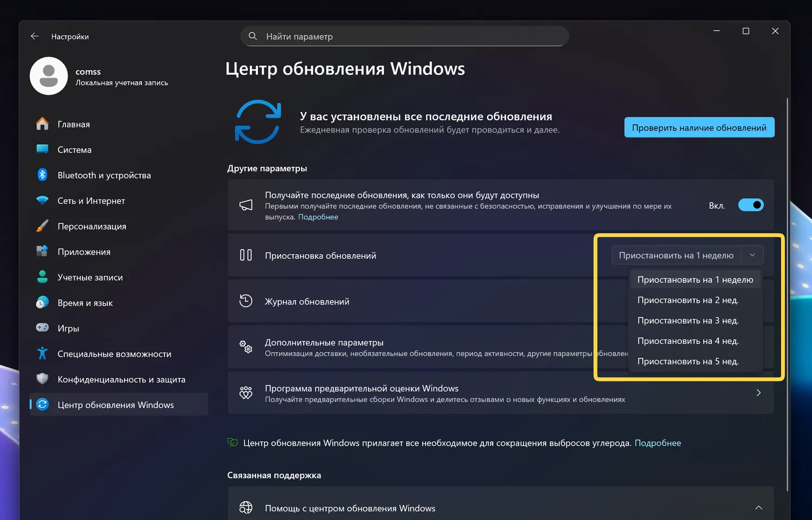Screen dimensions: 812x520
Task: Click the Bluetooth icon in sidebar
Action: pyautogui.click(x=42, y=175)
